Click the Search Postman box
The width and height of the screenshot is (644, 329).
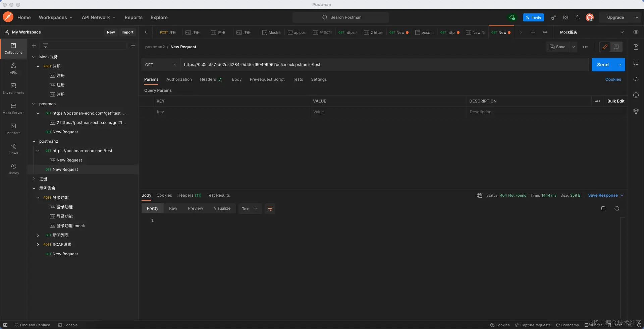pos(341,17)
